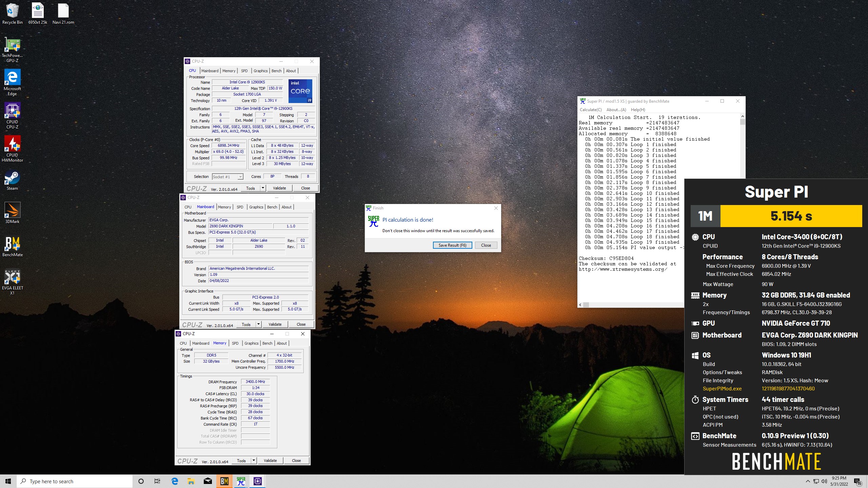Click Core Speed value 6898.34 MHz

(x=229, y=146)
